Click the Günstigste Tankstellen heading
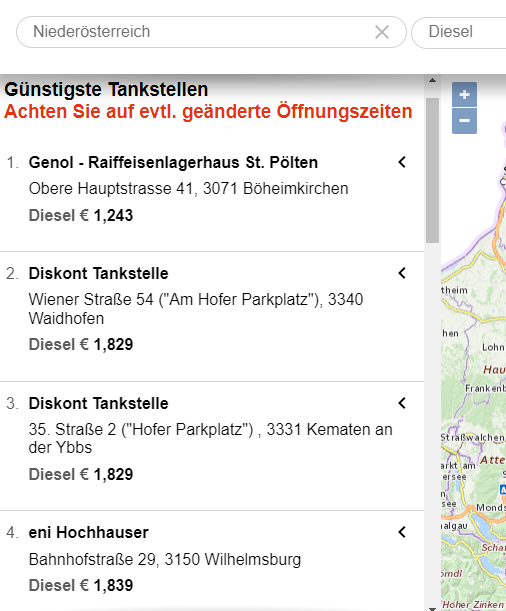Image resolution: width=506 pixels, height=611 pixels. click(106, 89)
